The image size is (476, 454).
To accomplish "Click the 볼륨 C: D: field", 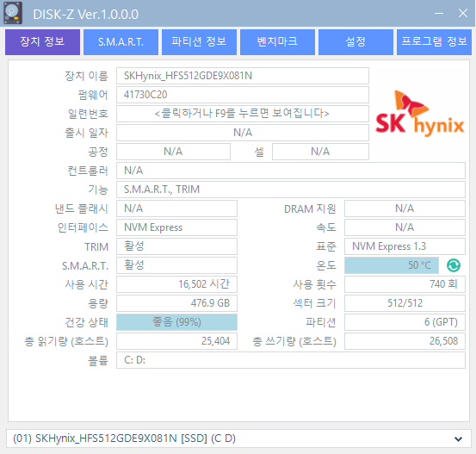I will [291, 360].
